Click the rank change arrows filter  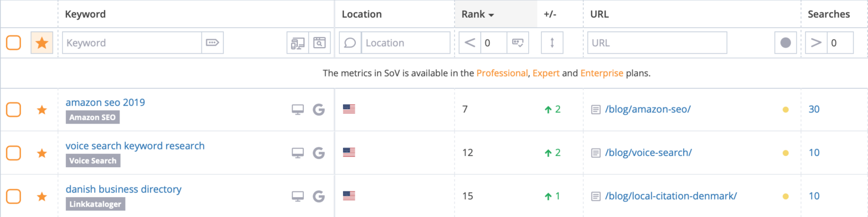(551, 43)
